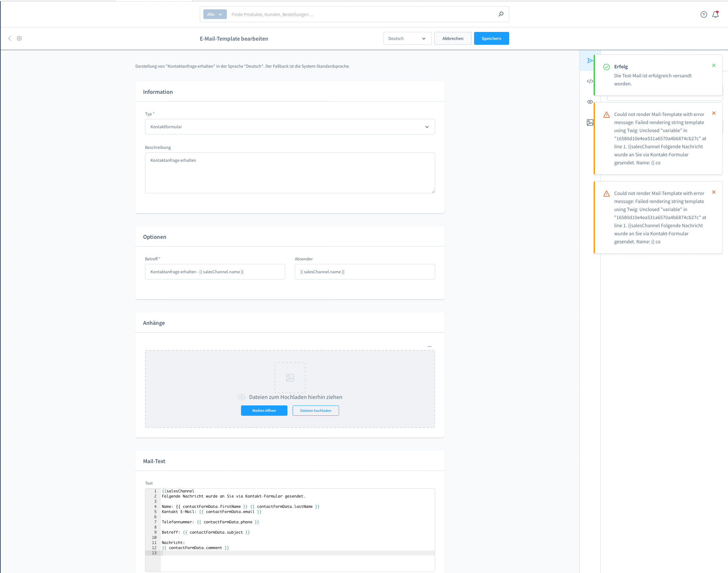Click the image placeholder in upload area
This screenshot has width=728, height=573.
[290, 378]
